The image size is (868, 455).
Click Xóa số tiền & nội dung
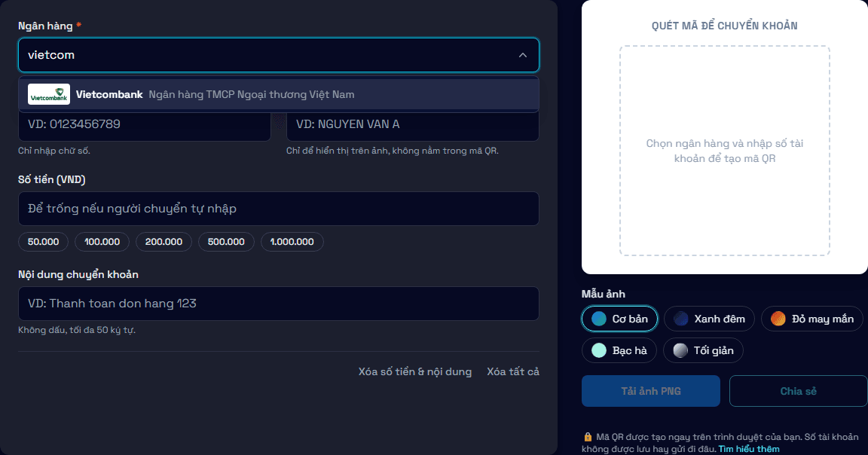click(x=415, y=371)
